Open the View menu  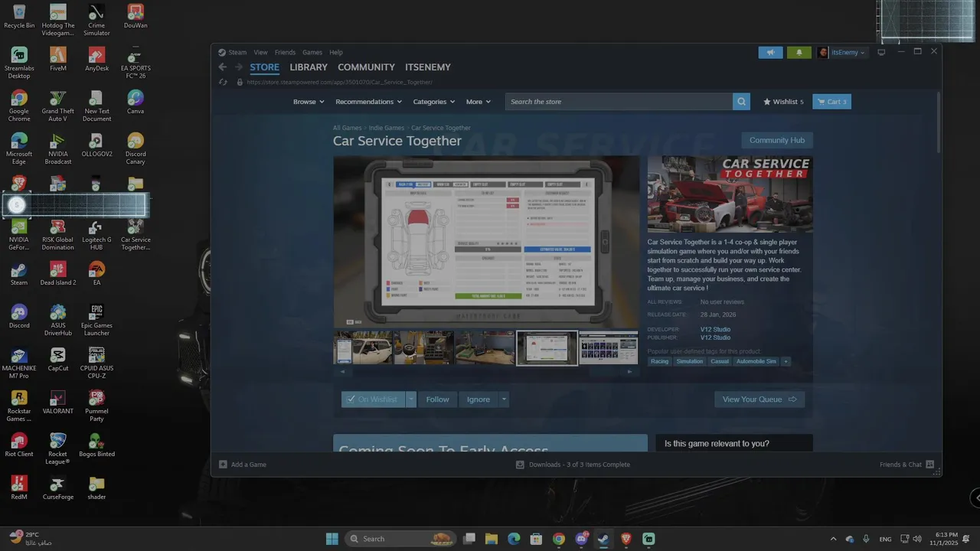[x=260, y=53]
